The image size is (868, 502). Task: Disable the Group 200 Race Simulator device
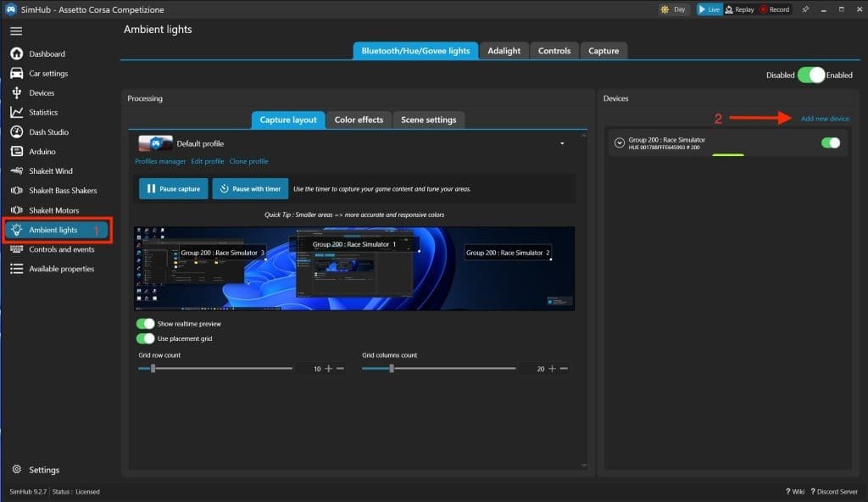[x=830, y=143]
